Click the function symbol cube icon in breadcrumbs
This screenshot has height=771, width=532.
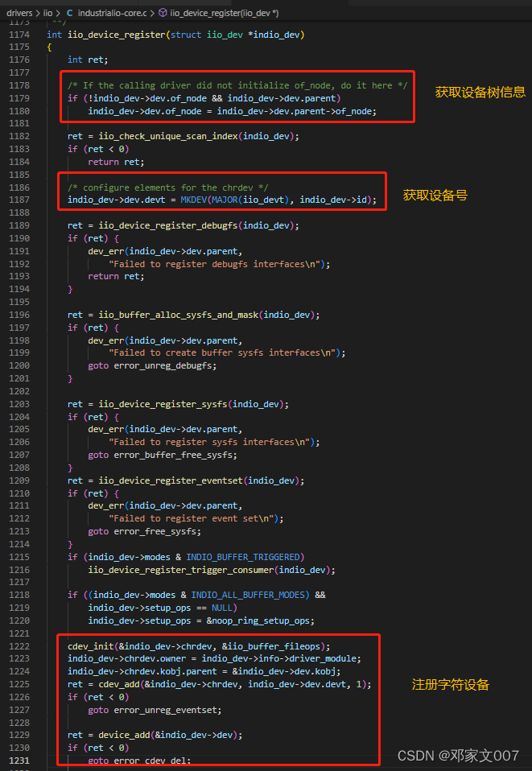coord(163,13)
